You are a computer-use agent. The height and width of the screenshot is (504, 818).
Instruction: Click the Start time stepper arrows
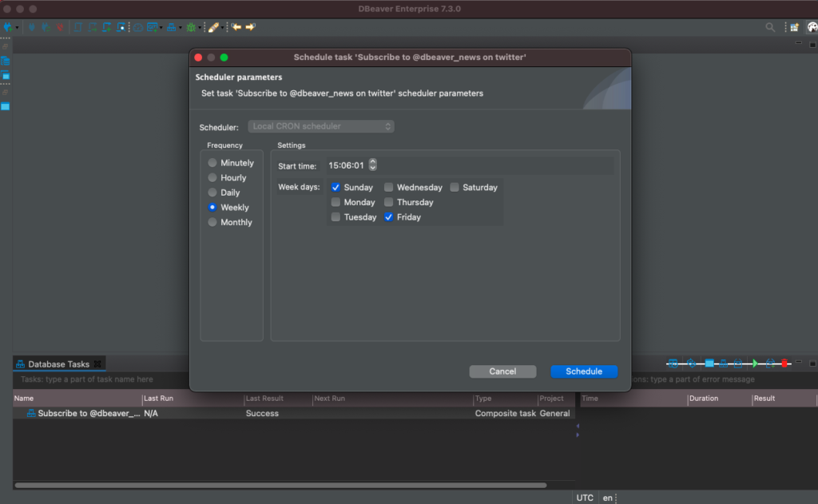pyautogui.click(x=372, y=165)
